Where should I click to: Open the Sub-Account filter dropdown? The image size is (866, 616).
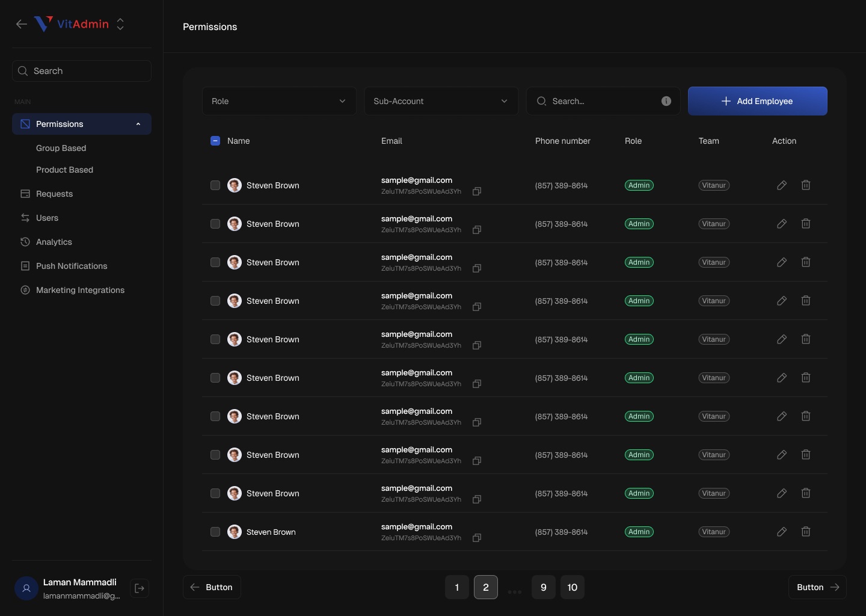(x=441, y=101)
